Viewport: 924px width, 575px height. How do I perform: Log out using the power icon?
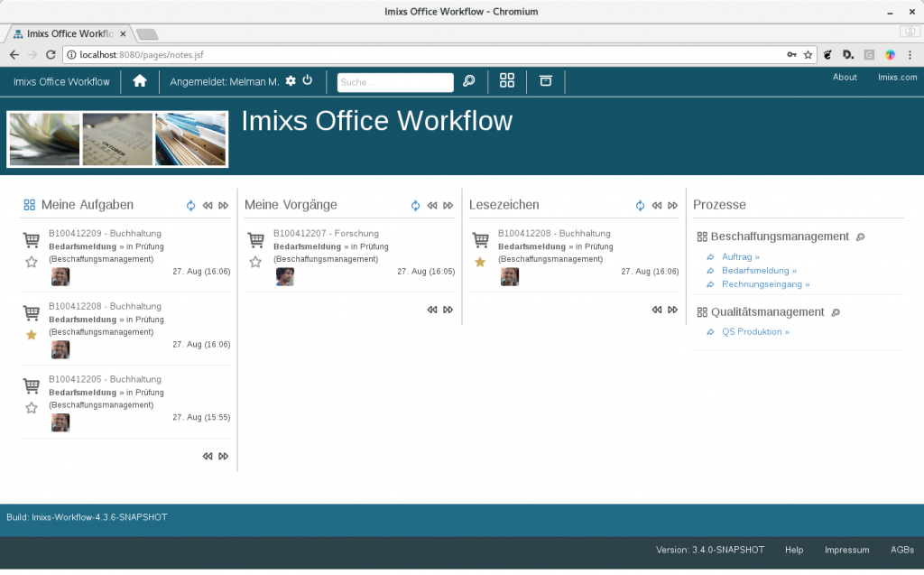pos(307,80)
